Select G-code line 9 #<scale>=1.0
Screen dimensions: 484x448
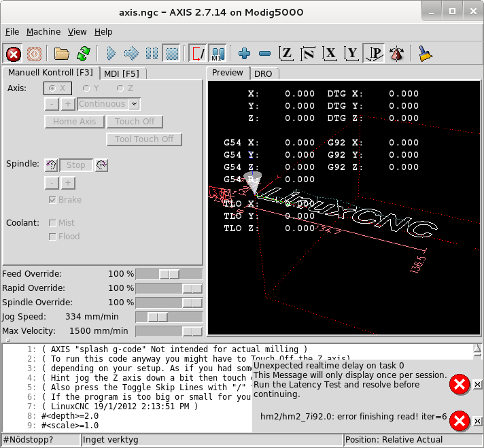click(70, 426)
